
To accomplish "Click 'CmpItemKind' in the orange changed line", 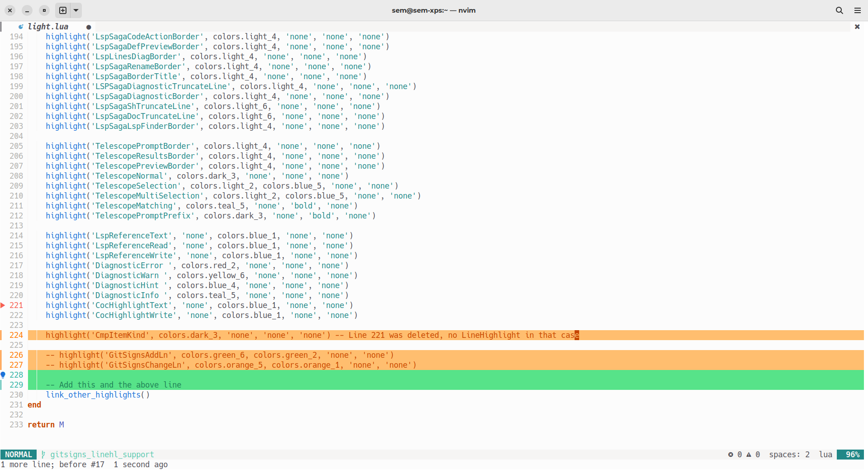I will [120, 335].
